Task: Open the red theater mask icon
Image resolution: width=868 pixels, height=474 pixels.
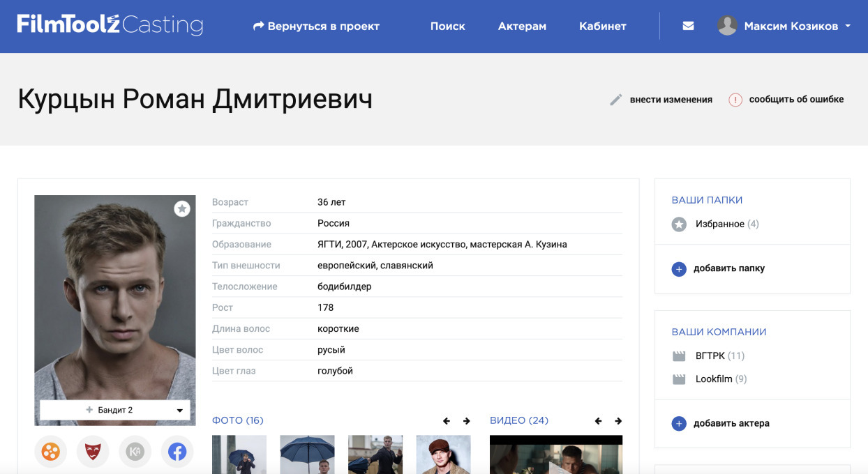Action: [x=93, y=452]
